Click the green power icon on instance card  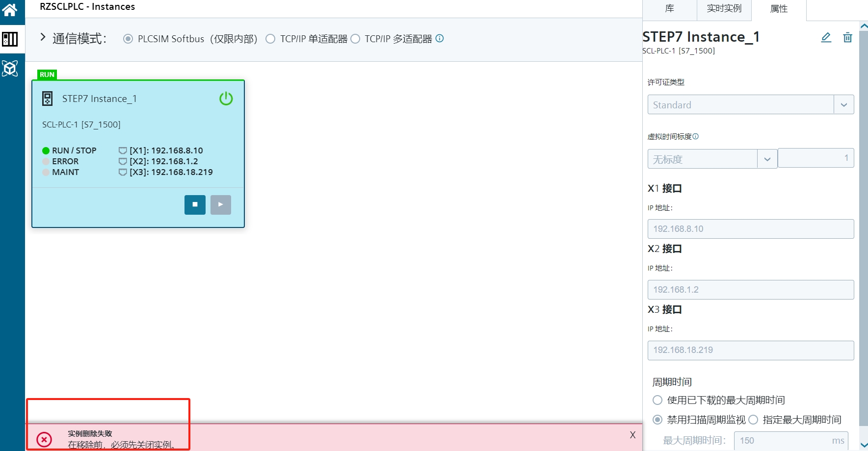[226, 99]
